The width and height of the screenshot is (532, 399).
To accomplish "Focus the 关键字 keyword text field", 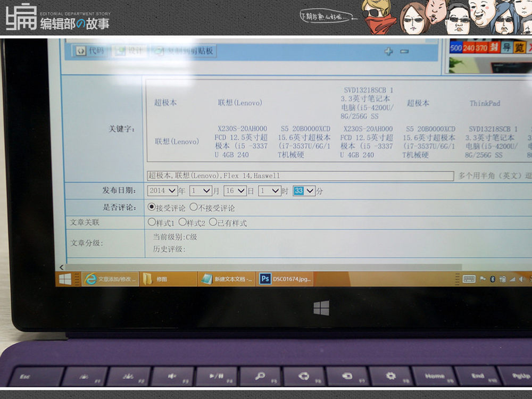I will [x=300, y=176].
